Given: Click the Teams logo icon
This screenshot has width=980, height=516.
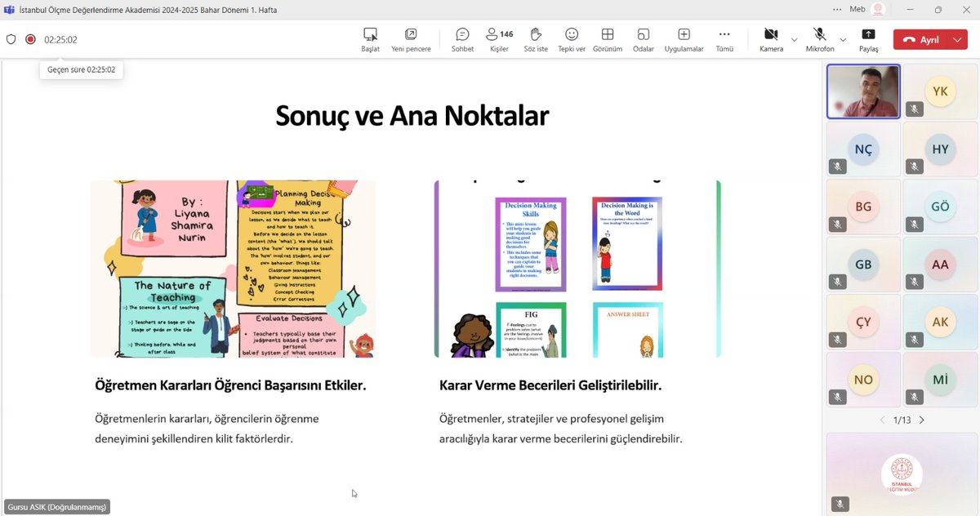Looking at the screenshot, I should pyautogui.click(x=8, y=9).
